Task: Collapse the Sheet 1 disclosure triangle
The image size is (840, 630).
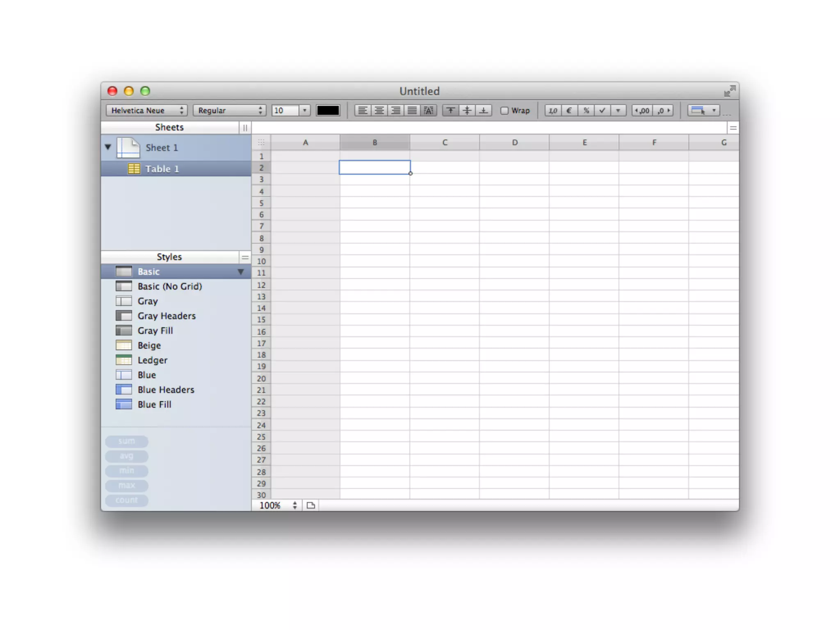Action: point(108,147)
